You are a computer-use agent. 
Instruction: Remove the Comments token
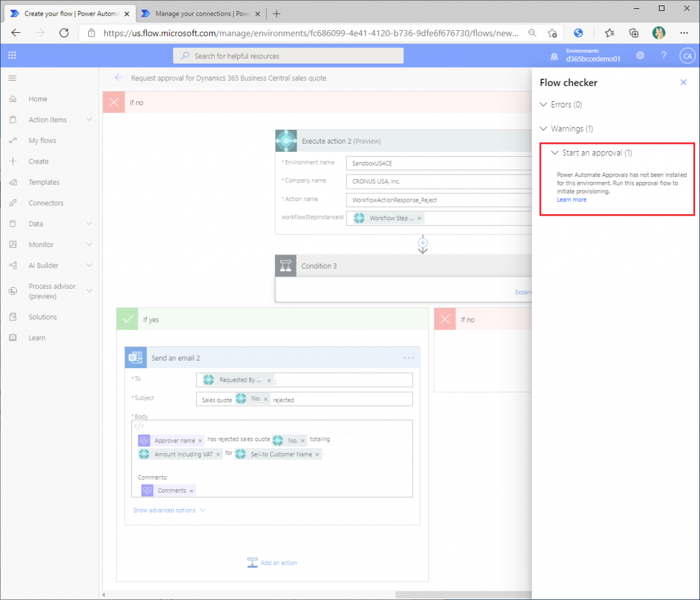191,491
